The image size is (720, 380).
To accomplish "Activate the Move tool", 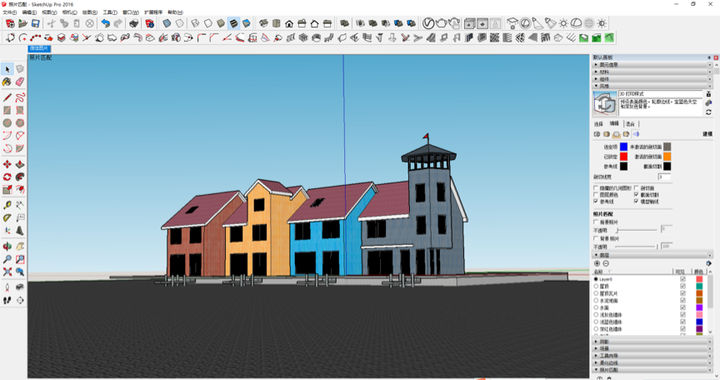I will tap(7, 164).
